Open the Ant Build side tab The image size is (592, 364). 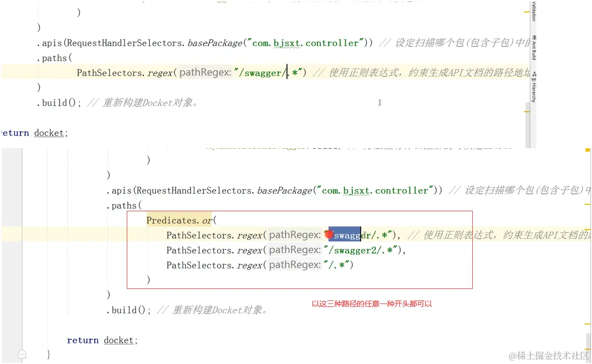[x=534, y=48]
